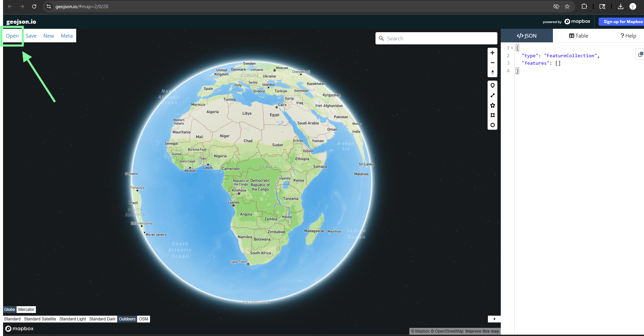Zoom in with the map plus button
This screenshot has height=336, width=644.
pyautogui.click(x=492, y=53)
